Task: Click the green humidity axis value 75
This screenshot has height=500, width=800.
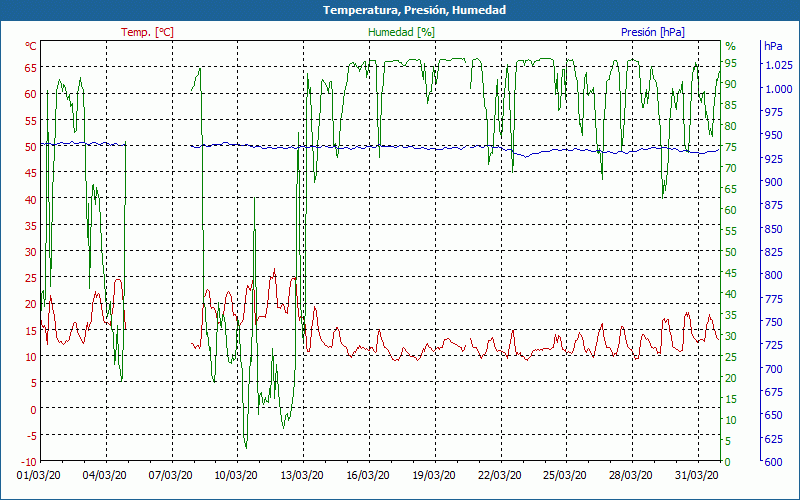Action: pyautogui.click(x=731, y=147)
